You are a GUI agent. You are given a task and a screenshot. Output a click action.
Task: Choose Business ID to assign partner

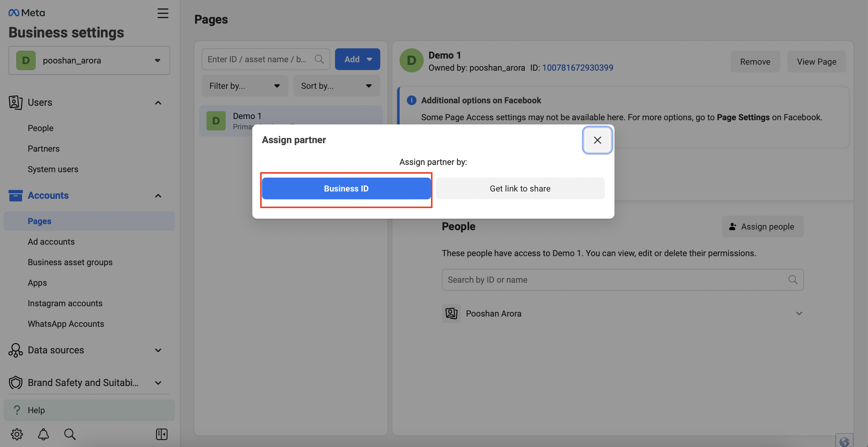pos(346,188)
